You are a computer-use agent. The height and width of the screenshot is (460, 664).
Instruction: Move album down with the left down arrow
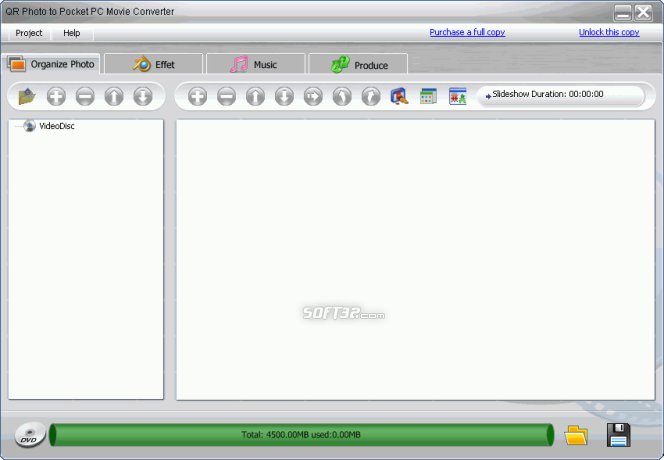click(x=143, y=96)
